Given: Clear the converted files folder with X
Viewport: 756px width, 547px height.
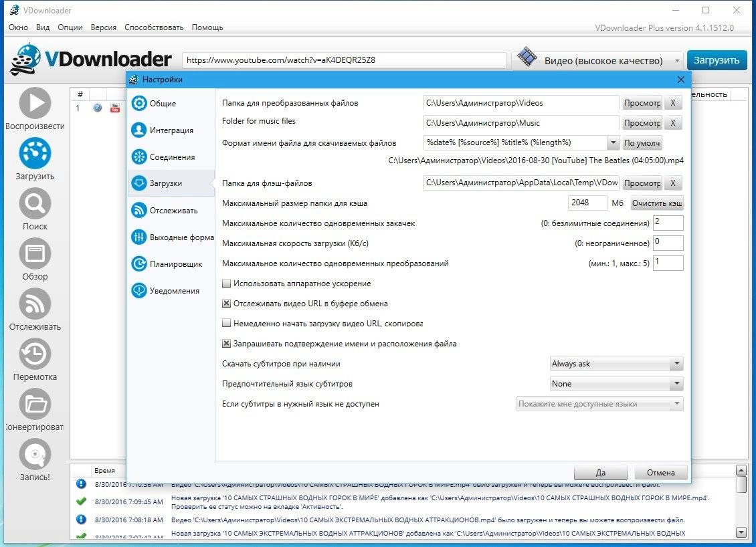Looking at the screenshot, I should 673,103.
